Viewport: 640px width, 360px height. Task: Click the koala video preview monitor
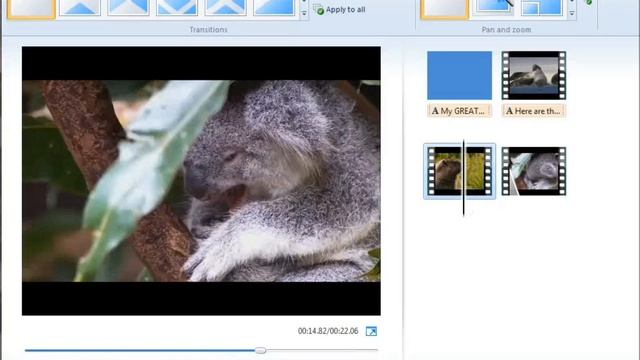(201, 181)
